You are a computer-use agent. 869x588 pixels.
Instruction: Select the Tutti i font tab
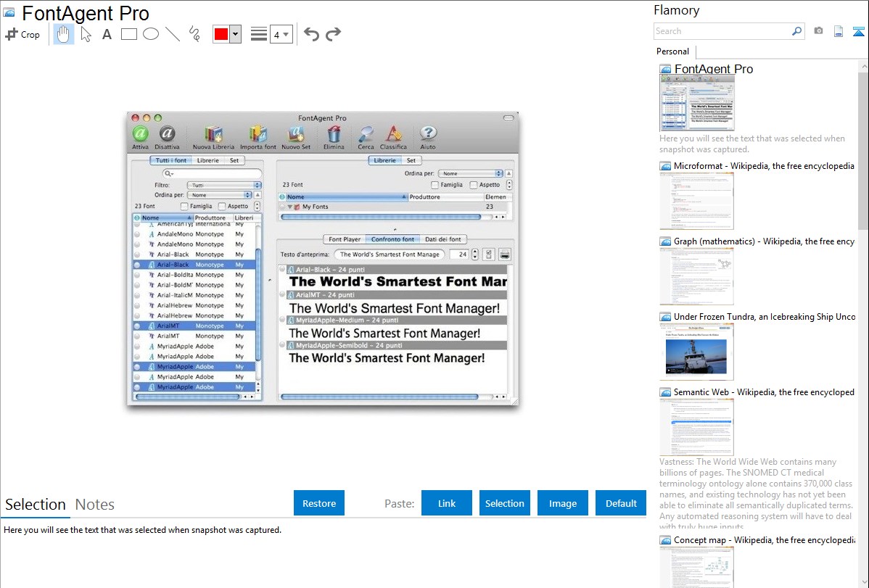[170, 160]
